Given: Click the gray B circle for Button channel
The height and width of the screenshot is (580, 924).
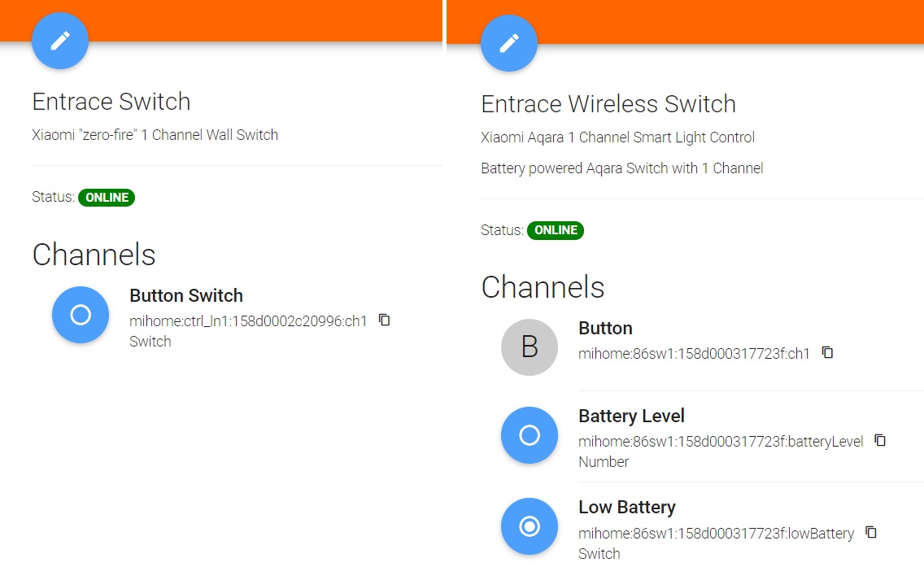Looking at the screenshot, I should pos(530,347).
